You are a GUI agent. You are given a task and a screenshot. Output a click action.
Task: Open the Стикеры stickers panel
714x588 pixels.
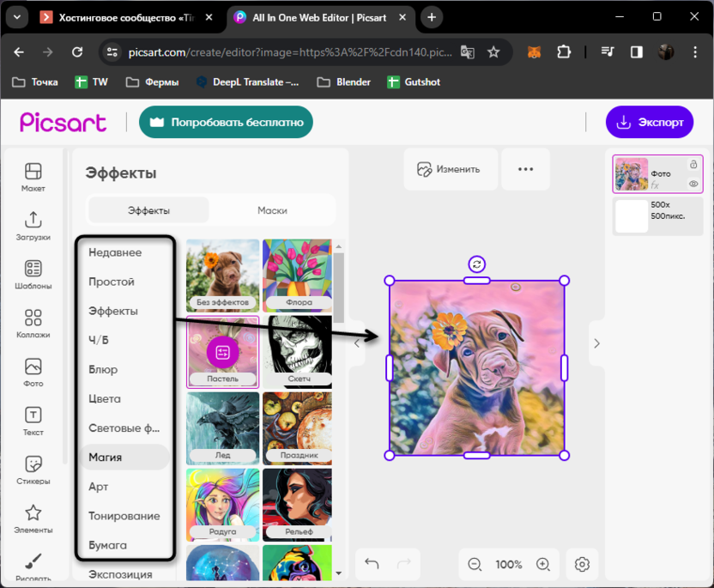[x=33, y=470]
